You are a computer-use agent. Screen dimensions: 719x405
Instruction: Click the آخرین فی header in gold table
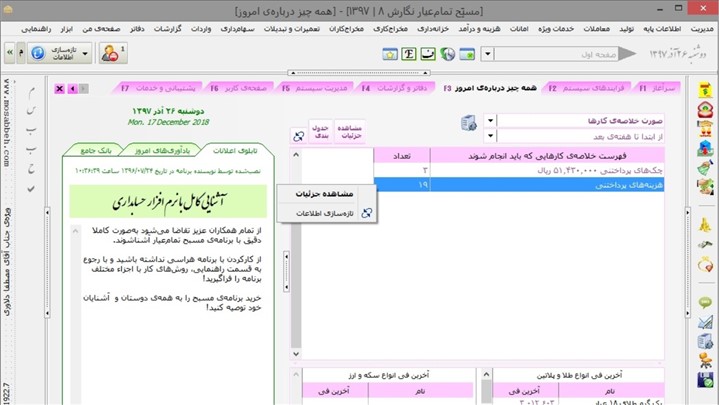[x=524, y=391]
